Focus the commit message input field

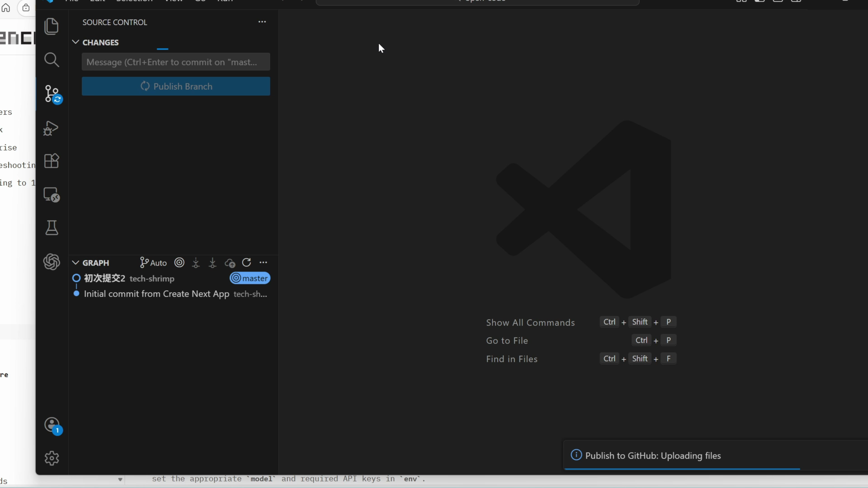click(176, 62)
